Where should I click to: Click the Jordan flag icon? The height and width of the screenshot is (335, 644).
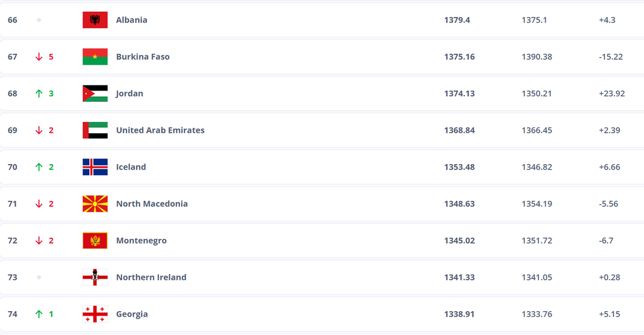(95, 94)
